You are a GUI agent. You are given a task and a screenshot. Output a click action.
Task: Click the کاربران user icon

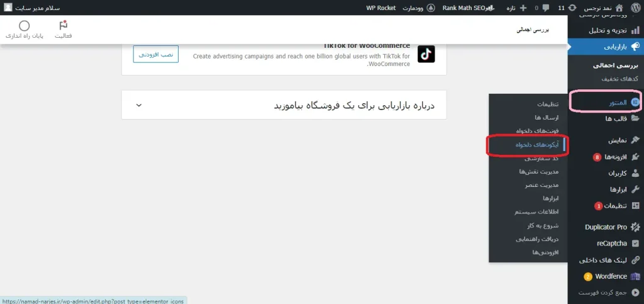pyautogui.click(x=635, y=173)
